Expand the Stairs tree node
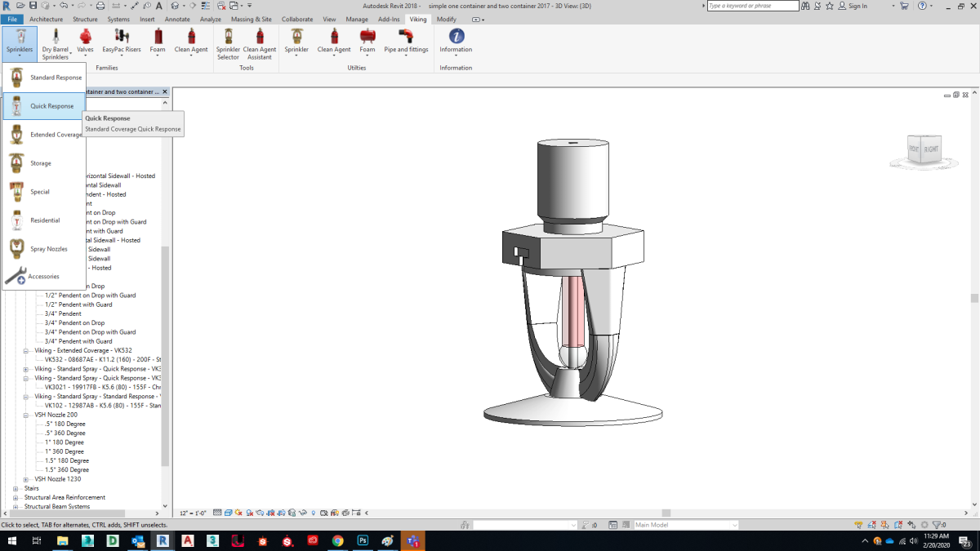 tap(16, 488)
